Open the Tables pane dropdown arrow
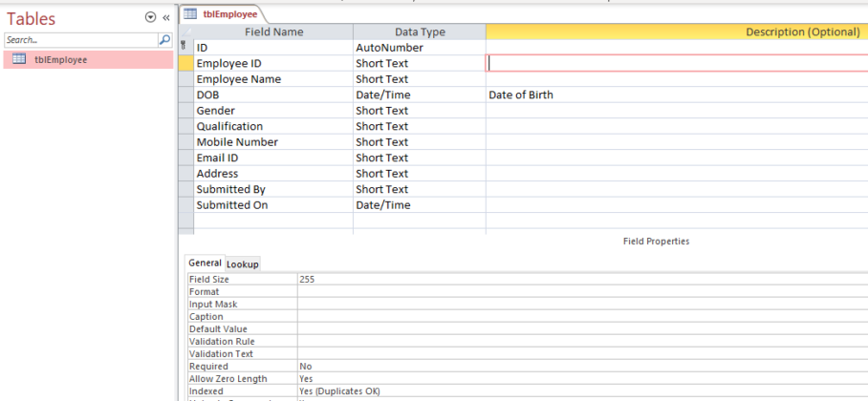The width and height of the screenshot is (868, 401). pyautogui.click(x=150, y=18)
